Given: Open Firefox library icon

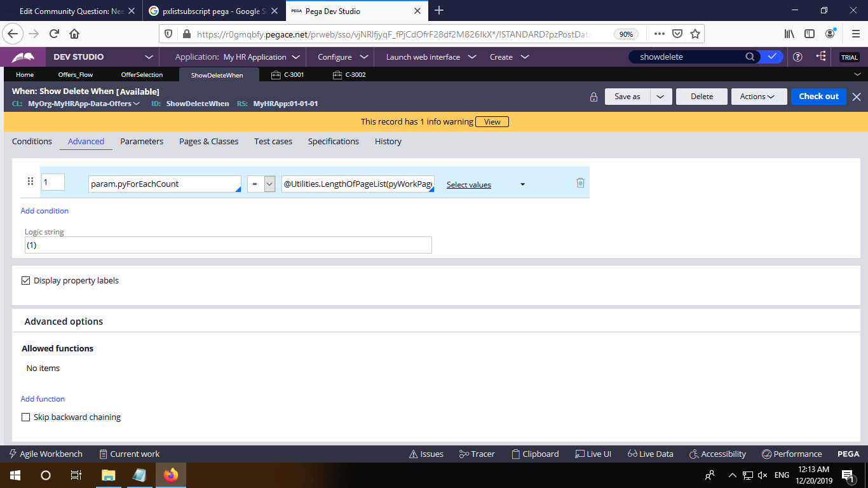Looking at the screenshot, I should (789, 34).
